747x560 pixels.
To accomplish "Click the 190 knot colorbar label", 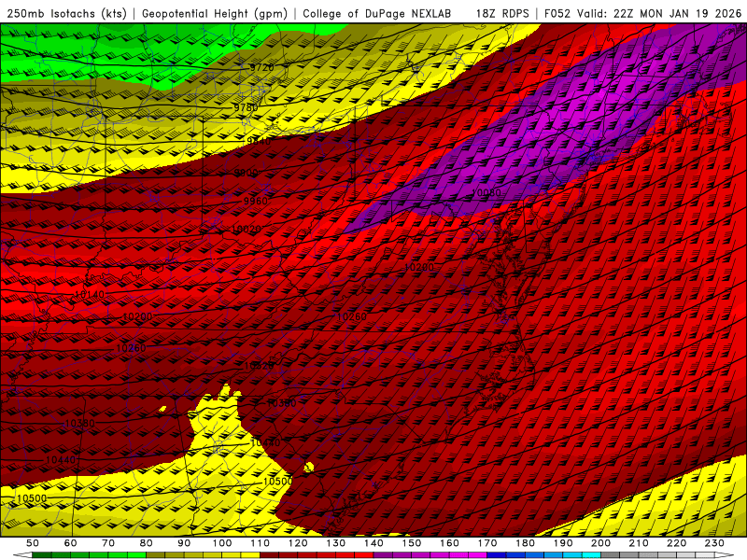I will pos(563,543).
